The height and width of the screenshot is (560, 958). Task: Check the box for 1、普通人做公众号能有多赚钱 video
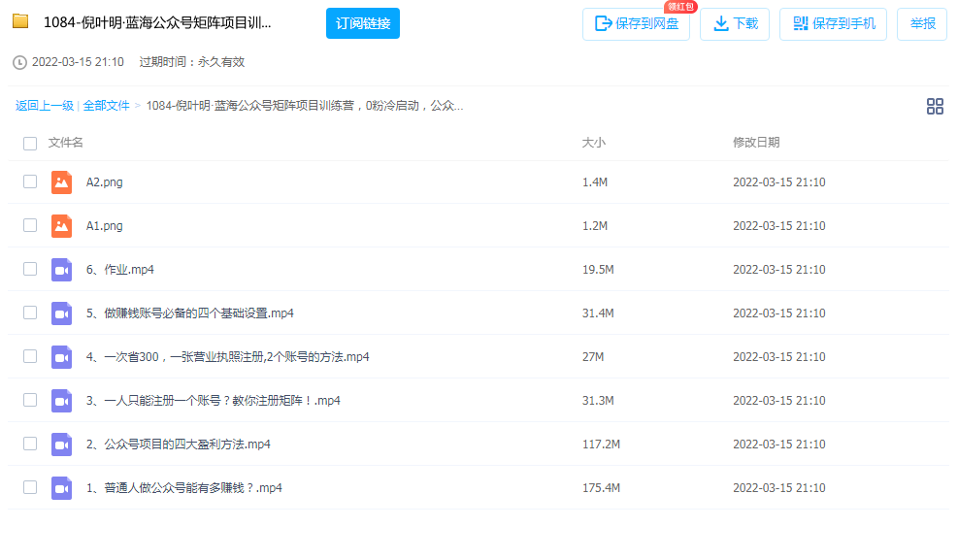[30, 486]
